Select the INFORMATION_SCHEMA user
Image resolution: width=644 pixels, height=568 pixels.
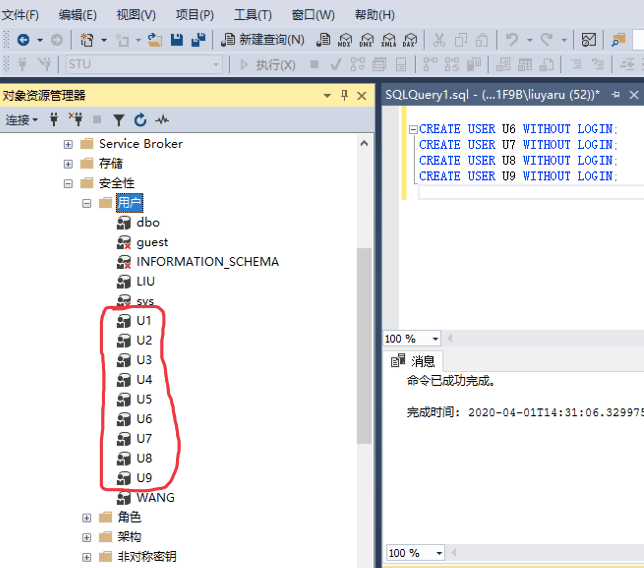(x=207, y=262)
